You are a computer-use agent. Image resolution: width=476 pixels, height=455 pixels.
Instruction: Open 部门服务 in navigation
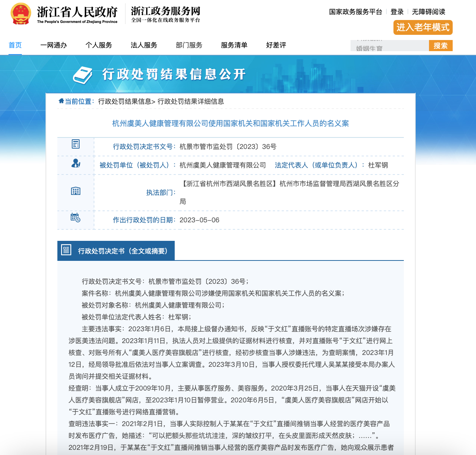(189, 45)
